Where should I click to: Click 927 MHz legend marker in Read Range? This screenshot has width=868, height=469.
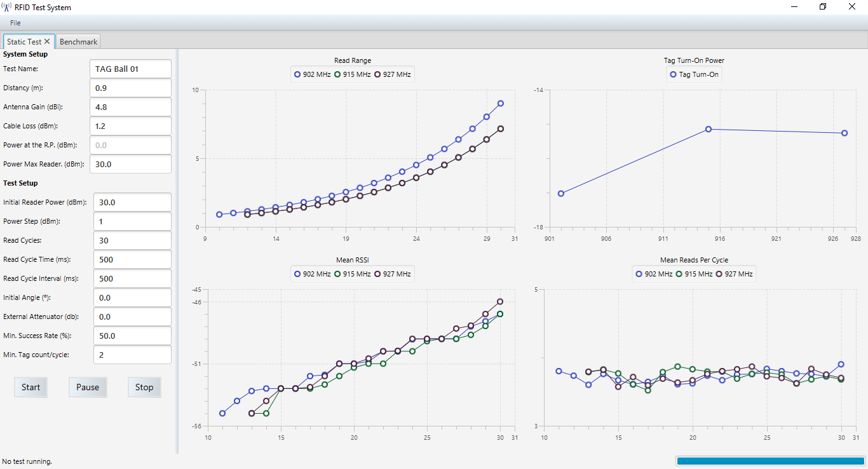[x=377, y=74]
